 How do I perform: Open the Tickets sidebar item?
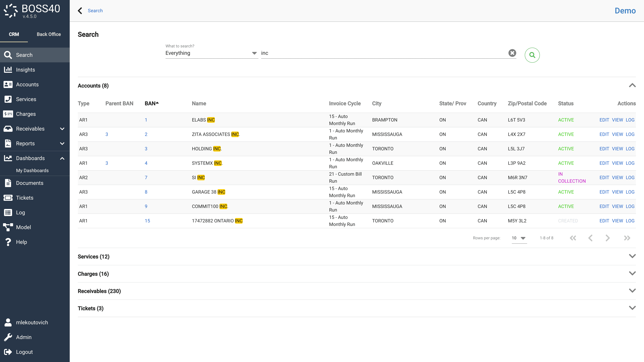point(24,198)
